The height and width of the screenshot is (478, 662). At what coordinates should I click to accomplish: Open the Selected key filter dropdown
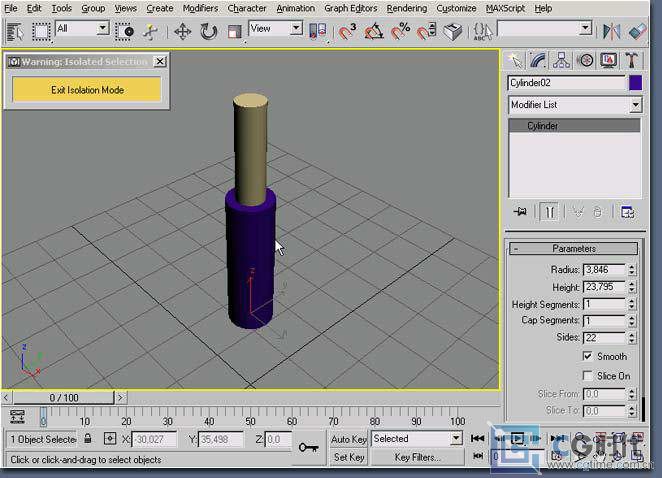point(417,439)
